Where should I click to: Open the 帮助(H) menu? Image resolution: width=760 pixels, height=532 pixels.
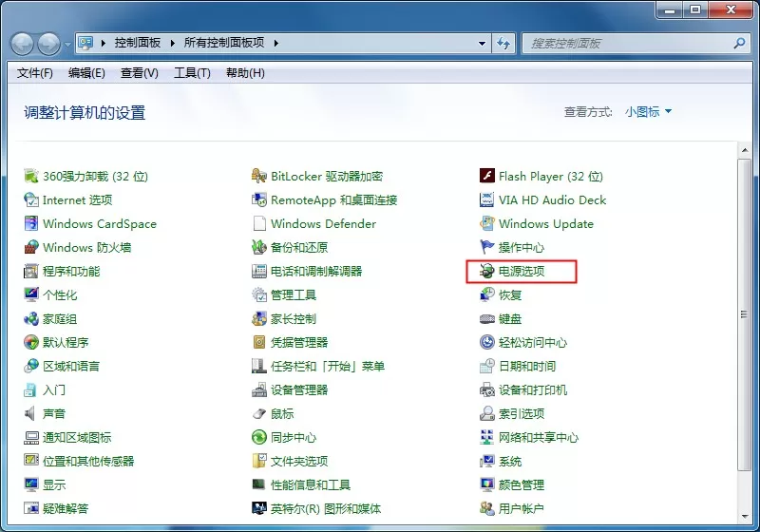click(x=245, y=73)
